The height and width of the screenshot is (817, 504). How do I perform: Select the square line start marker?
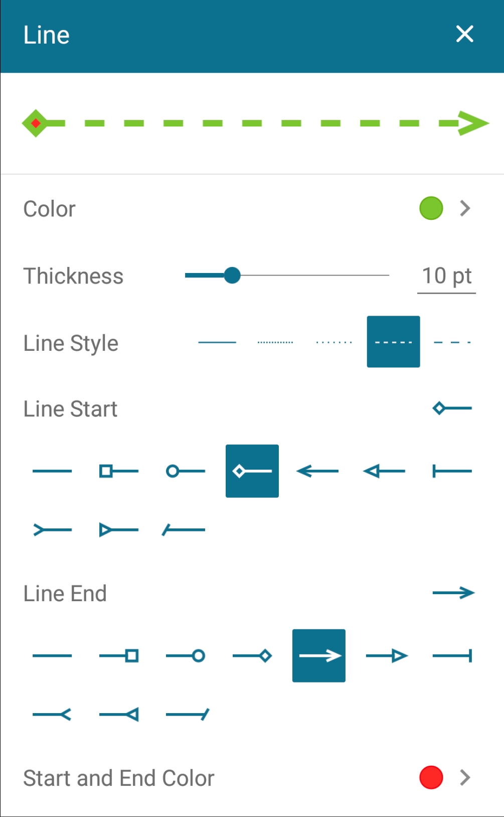(x=118, y=471)
